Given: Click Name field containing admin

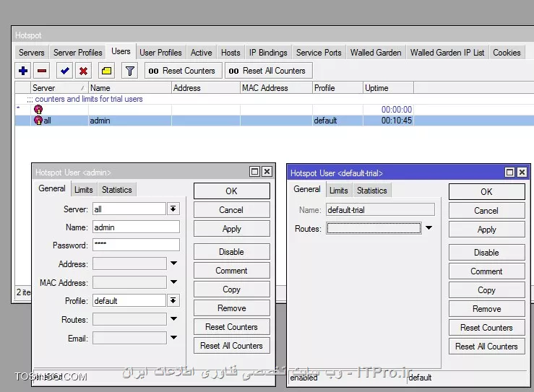Looking at the screenshot, I should pyautogui.click(x=136, y=227).
